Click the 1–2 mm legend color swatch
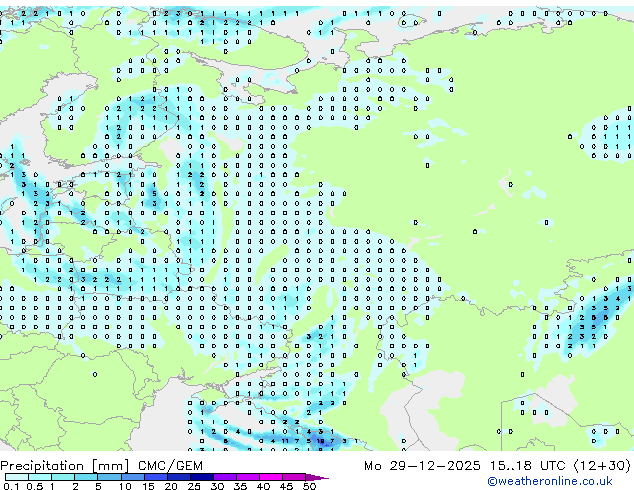The width and height of the screenshot is (634, 490). tap(63, 477)
